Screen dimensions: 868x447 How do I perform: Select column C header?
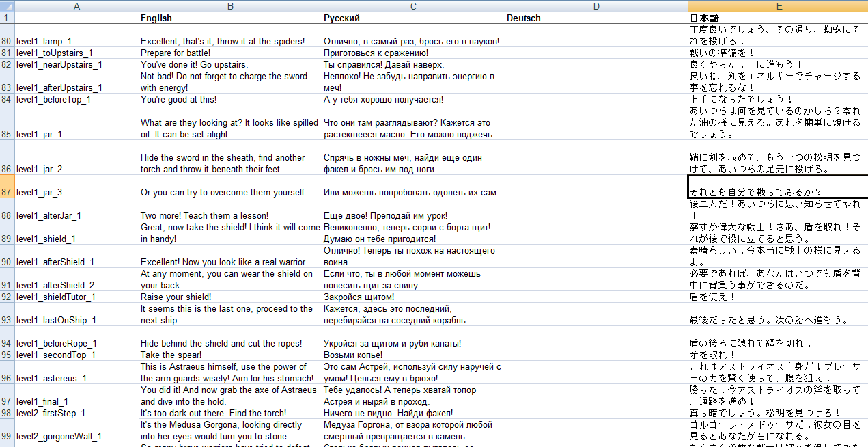click(x=413, y=5)
